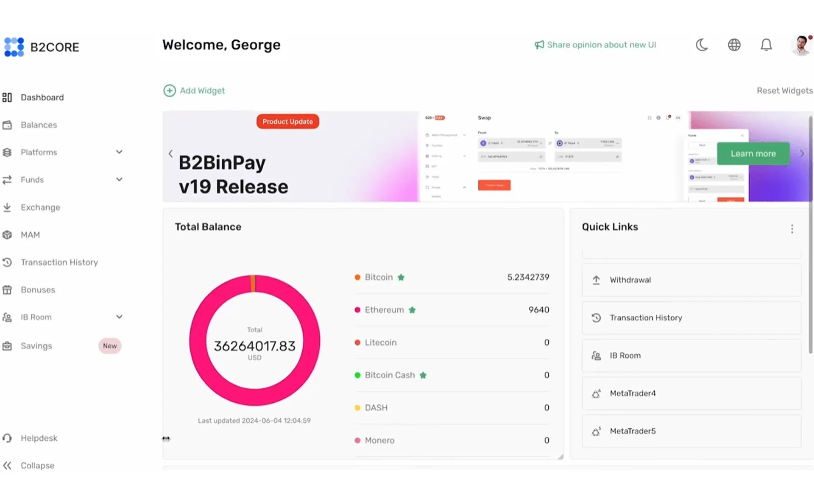This screenshot has height=504, width=814.
Task: Select Transaction History in sidebar
Action: click(x=59, y=262)
